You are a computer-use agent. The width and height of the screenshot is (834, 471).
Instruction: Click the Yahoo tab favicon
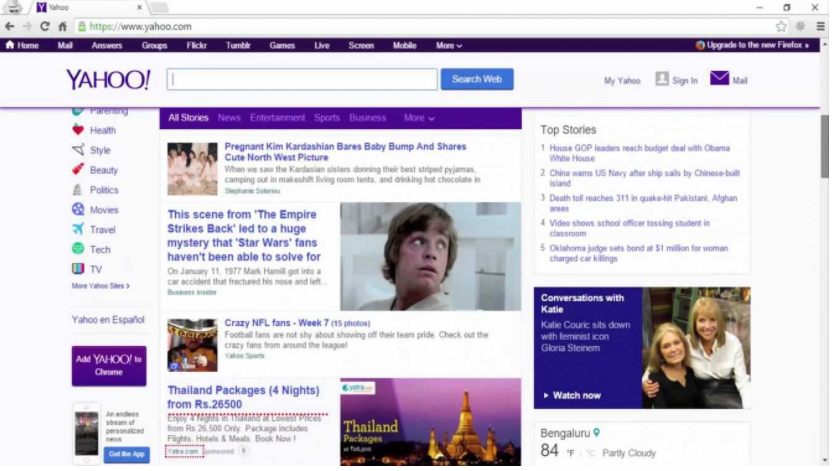[41, 7]
